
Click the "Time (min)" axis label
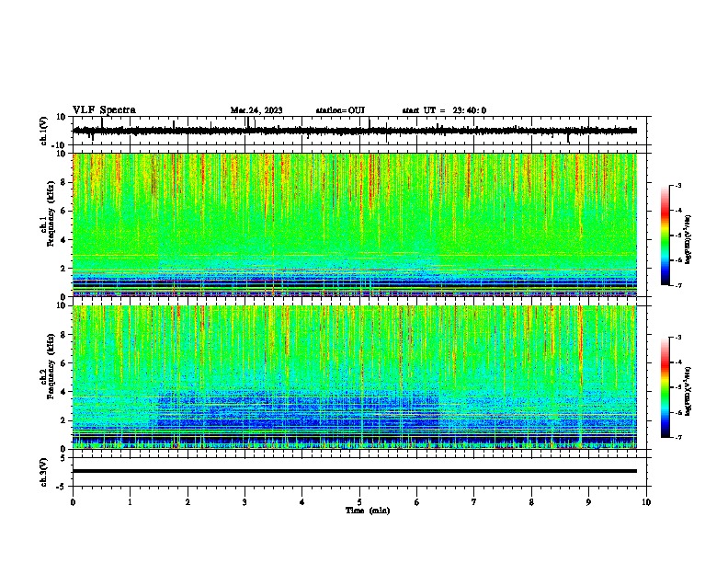click(368, 511)
